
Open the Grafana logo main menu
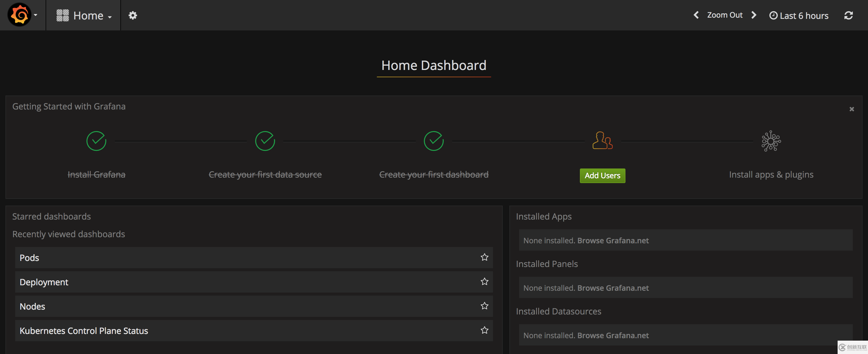[22, 15]
